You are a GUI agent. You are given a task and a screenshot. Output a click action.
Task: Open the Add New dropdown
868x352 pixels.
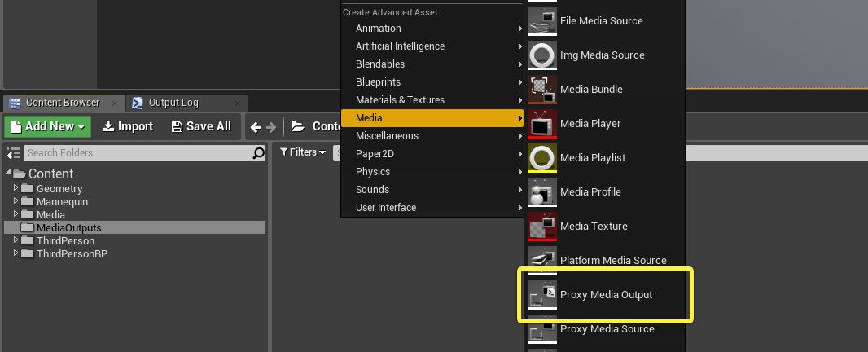47,126
